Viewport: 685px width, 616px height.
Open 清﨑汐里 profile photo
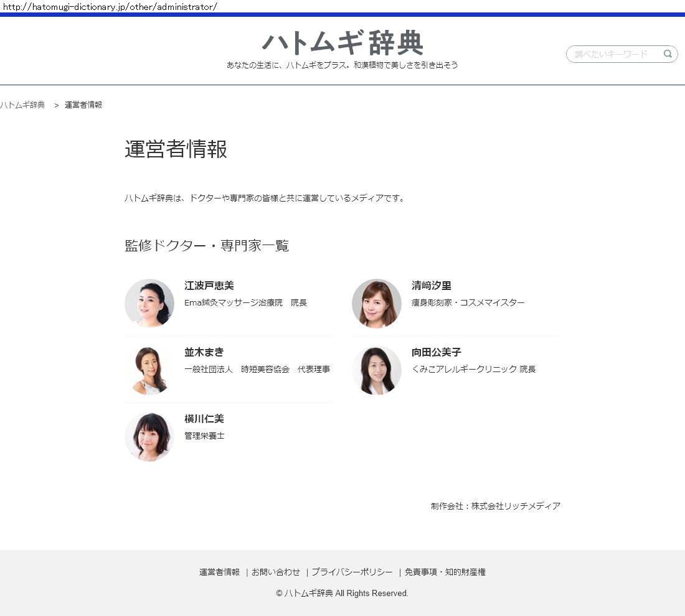[x=377, y=303]
